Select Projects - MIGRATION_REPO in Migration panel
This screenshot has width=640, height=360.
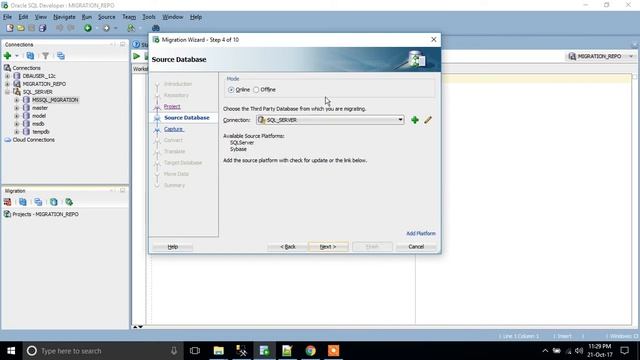45,214
